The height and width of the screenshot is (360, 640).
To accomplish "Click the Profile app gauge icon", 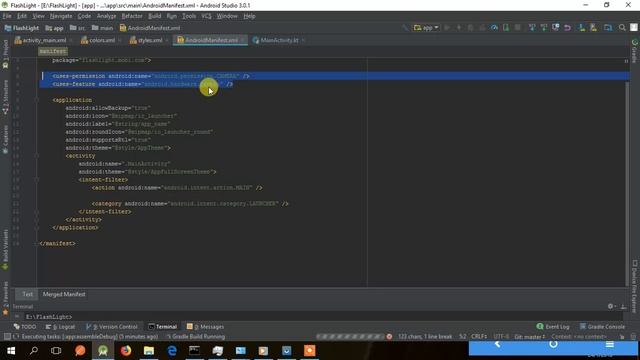I will coord(494,28).
